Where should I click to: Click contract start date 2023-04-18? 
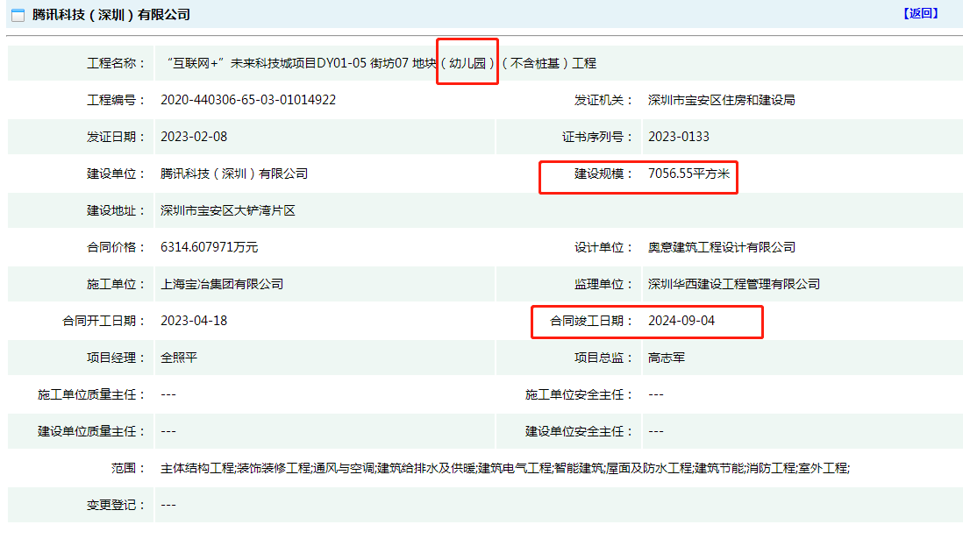pos(194,321)
